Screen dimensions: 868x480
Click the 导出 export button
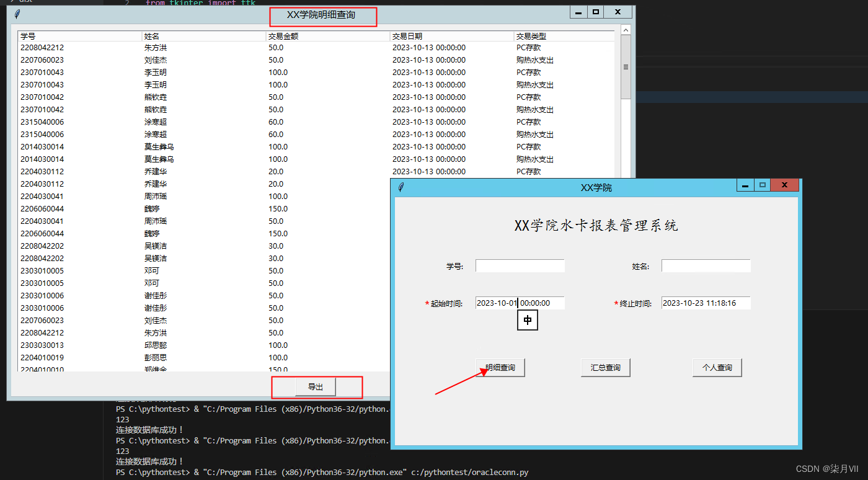(x=316, y=387)
